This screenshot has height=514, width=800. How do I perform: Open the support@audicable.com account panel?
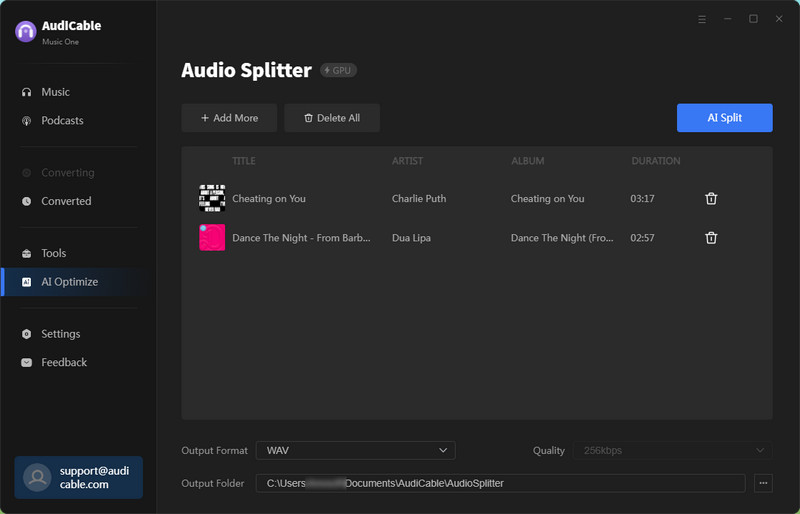pos(79,477)
